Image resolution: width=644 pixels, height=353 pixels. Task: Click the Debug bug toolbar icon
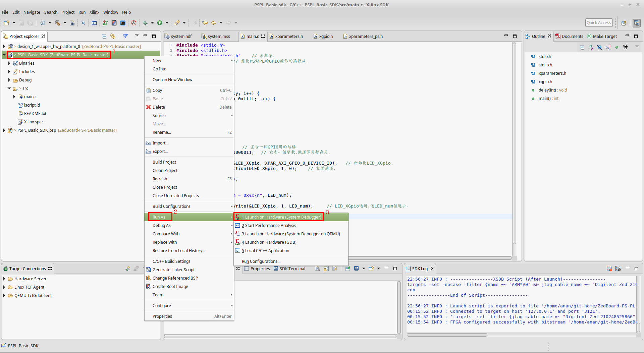coord(145,23)
